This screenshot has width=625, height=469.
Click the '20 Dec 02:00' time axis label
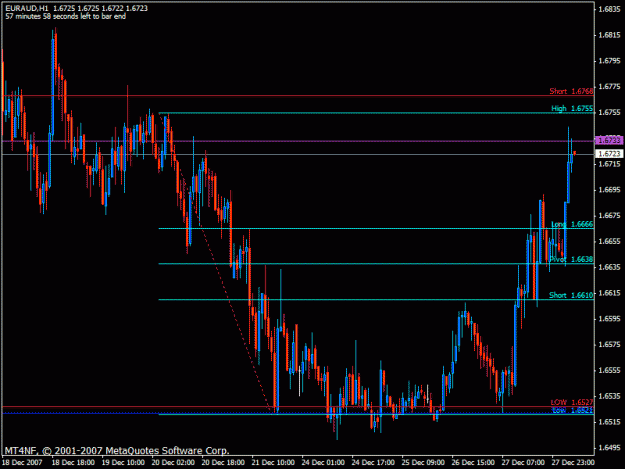click(x=173, y=463)
